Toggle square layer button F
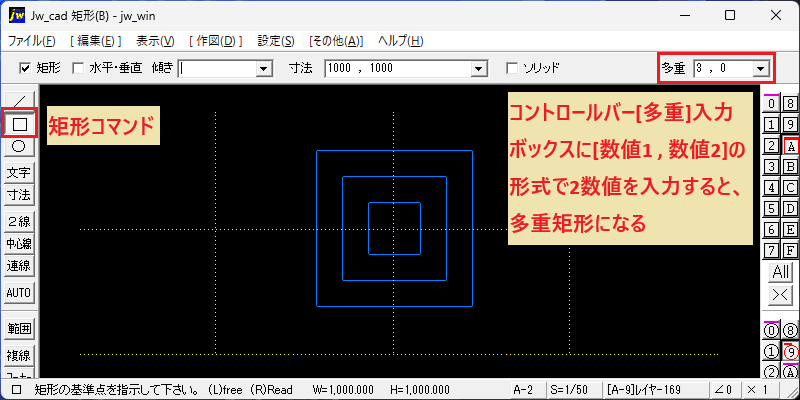Screen dimensions: 800x400 (790, 251)
